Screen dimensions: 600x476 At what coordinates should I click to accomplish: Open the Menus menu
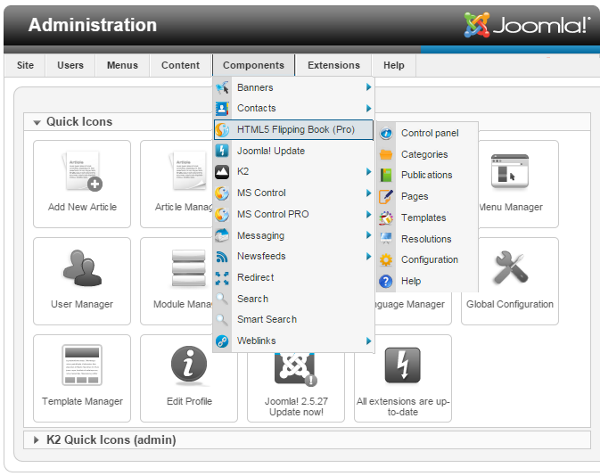(x=122, y=65)
